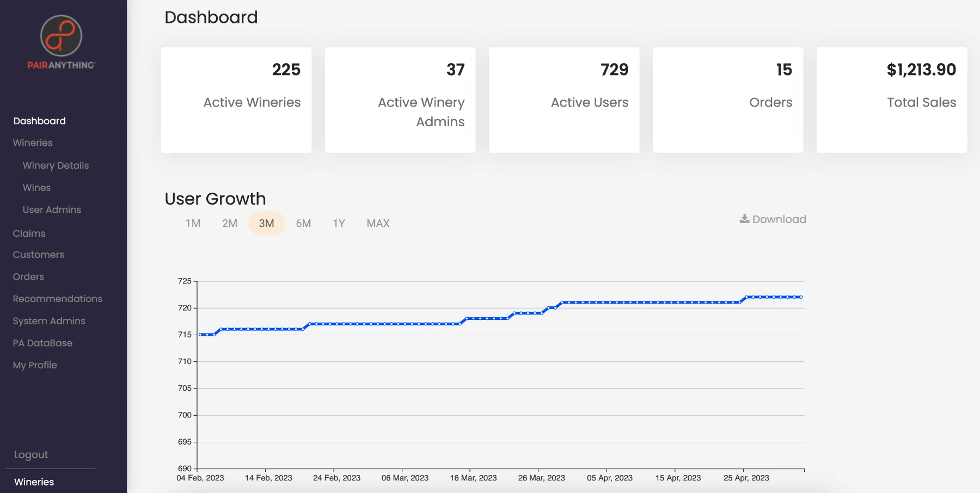The width and height of the screenshot is (980, 493).
Task: Open My Profile page
Action: (35, 365)
